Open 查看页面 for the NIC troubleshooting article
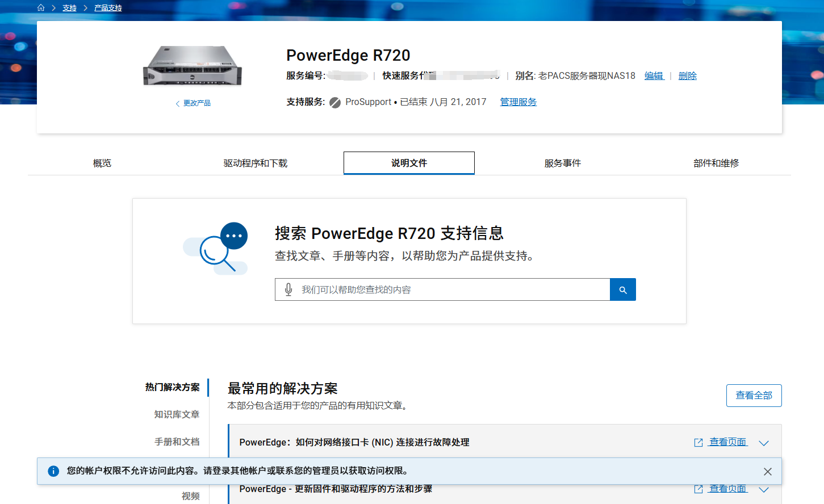 pyautogui.click(x=728, y=442)
